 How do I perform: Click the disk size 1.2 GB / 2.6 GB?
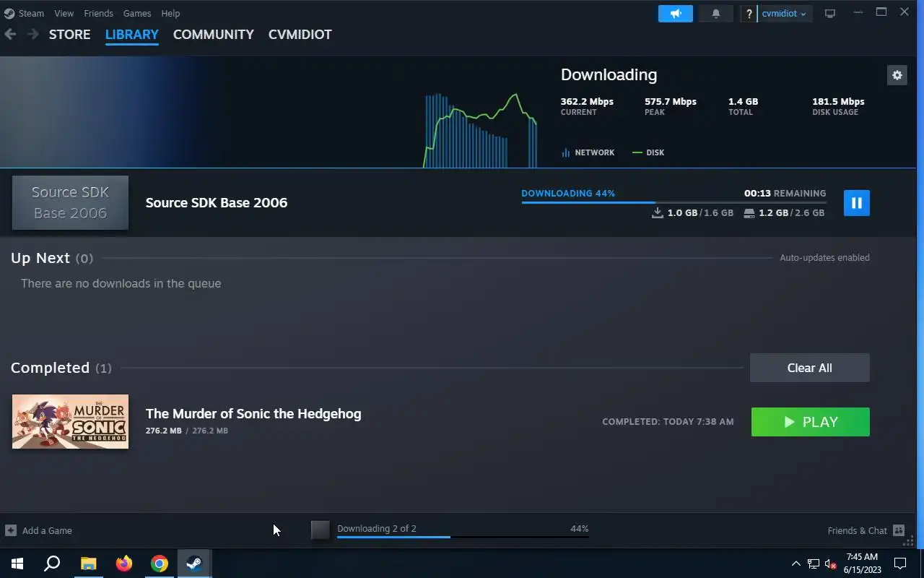784,213
